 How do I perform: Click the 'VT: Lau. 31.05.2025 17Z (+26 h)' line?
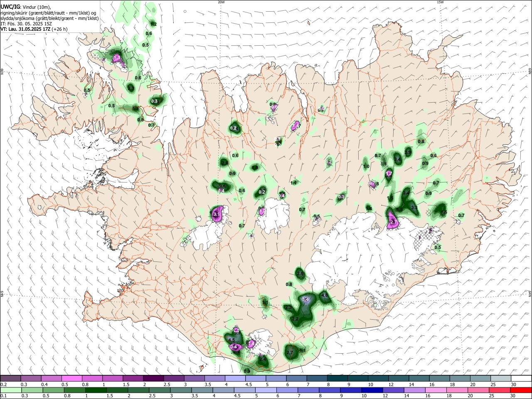click(x=34, y=29)
